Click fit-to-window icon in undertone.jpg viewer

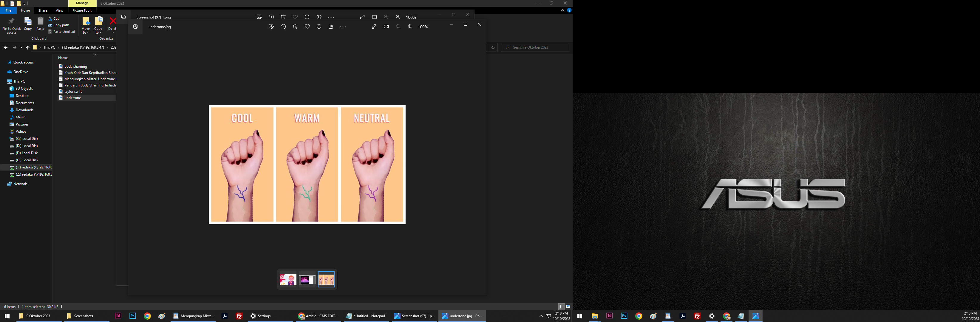click(386, 27)
